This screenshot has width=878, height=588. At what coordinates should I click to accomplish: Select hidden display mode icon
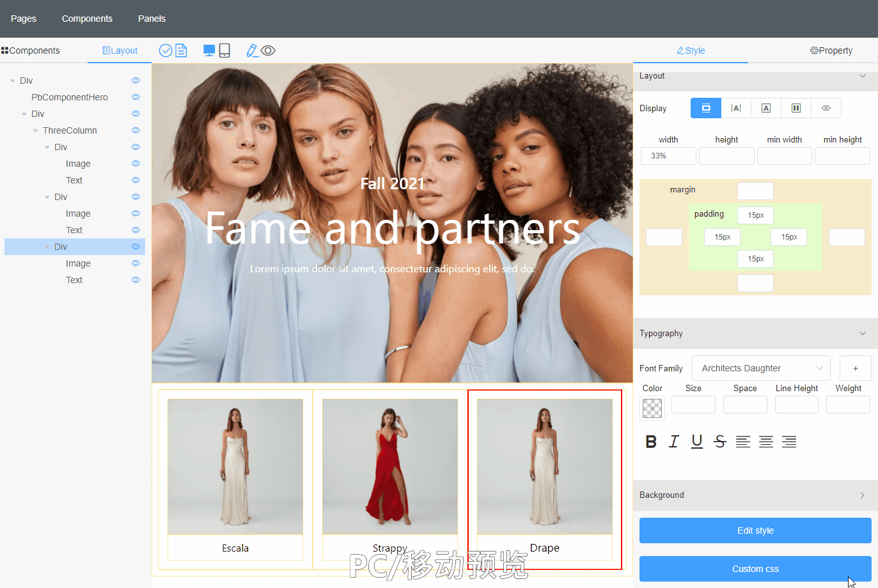pos(826,108)
